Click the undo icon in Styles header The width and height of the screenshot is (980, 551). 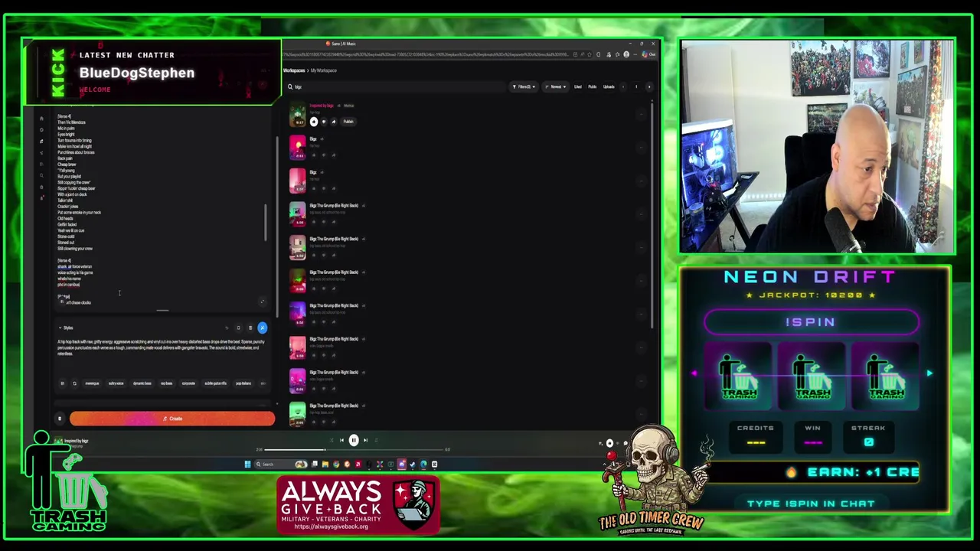click(x=227, y=328)
